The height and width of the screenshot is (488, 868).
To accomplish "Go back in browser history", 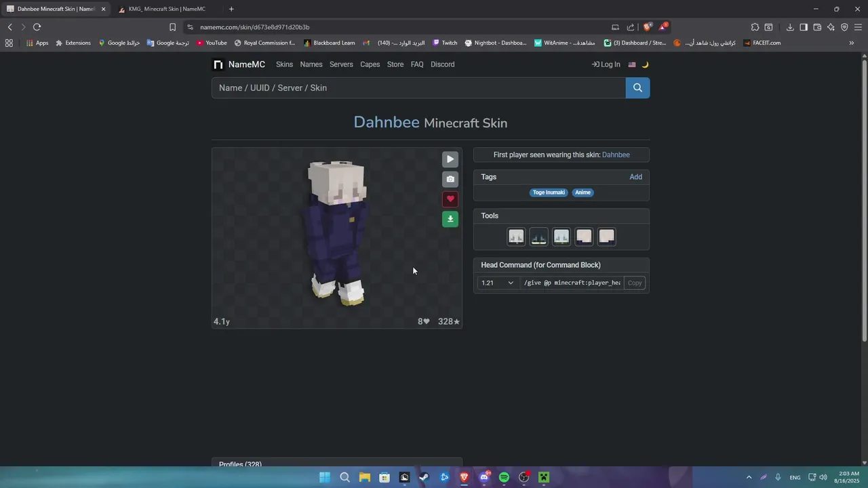I will [9, 27].
